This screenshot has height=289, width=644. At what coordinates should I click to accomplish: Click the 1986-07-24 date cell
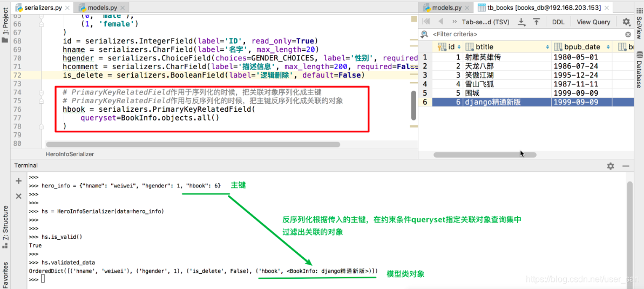point(581,66)
